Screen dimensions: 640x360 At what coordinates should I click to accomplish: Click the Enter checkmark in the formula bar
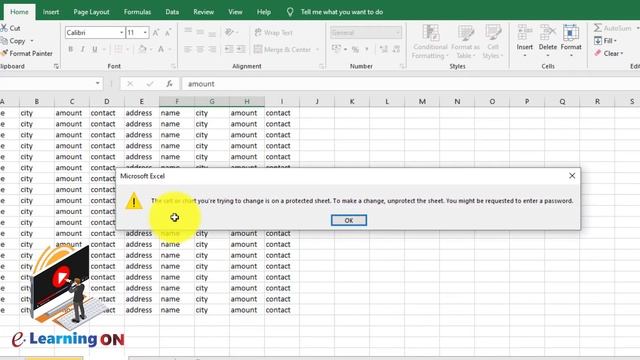149,84
